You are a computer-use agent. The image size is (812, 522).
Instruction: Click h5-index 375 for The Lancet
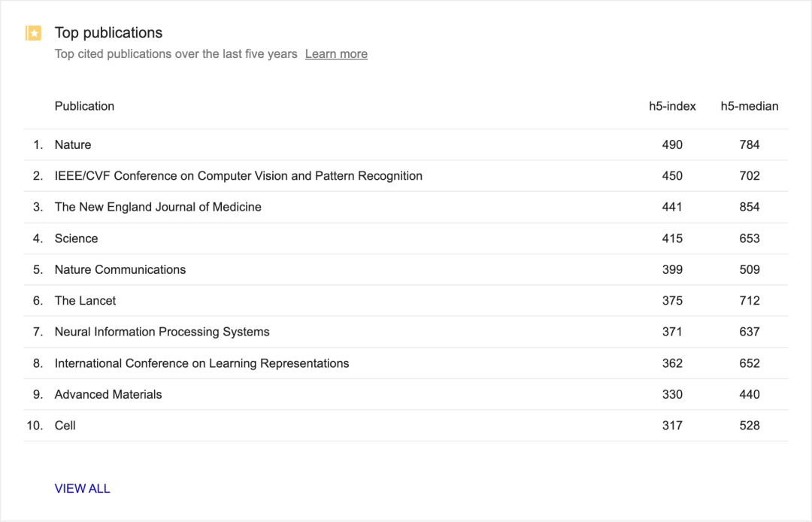(x=672, y=301)
